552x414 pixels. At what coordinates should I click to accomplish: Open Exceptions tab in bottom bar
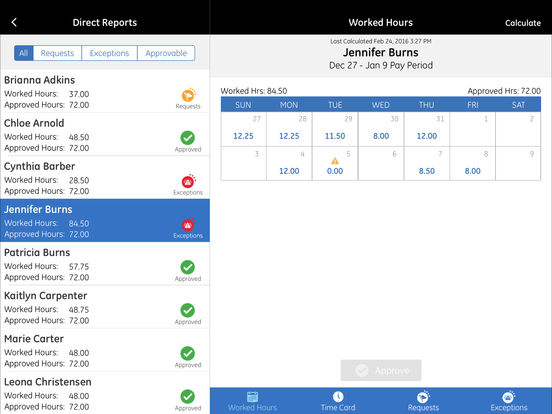tap(509, 401)
